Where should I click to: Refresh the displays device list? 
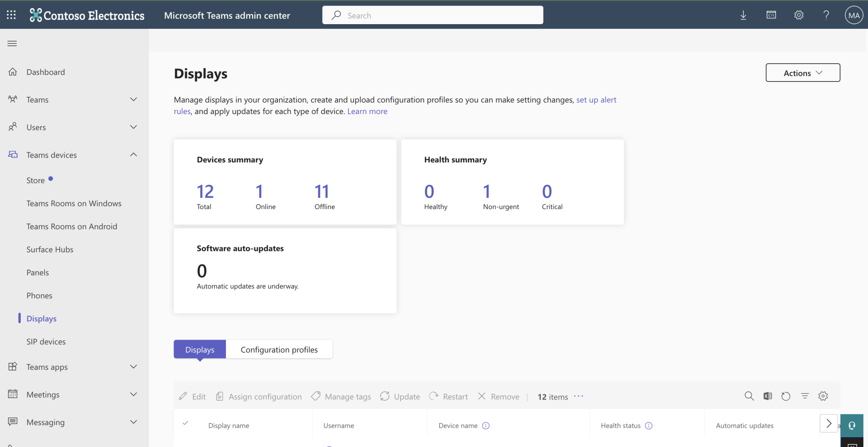[x=786, y=396]
